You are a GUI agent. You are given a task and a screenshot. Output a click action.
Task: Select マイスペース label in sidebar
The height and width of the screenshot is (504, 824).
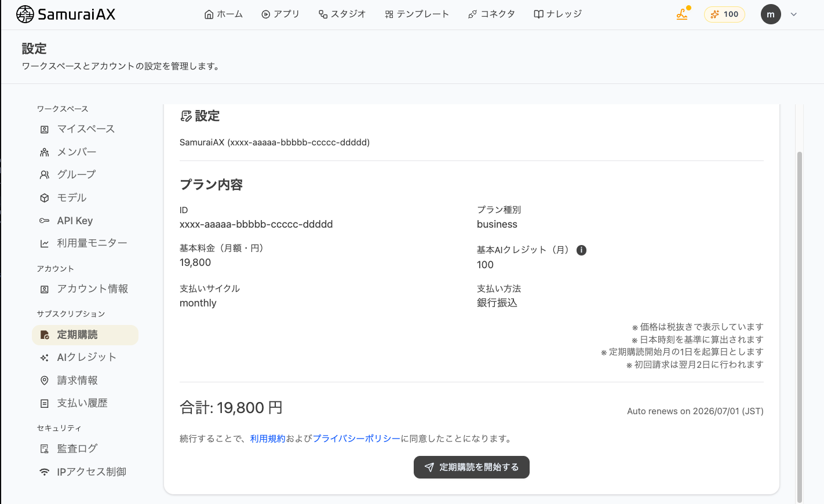[86, 129]
